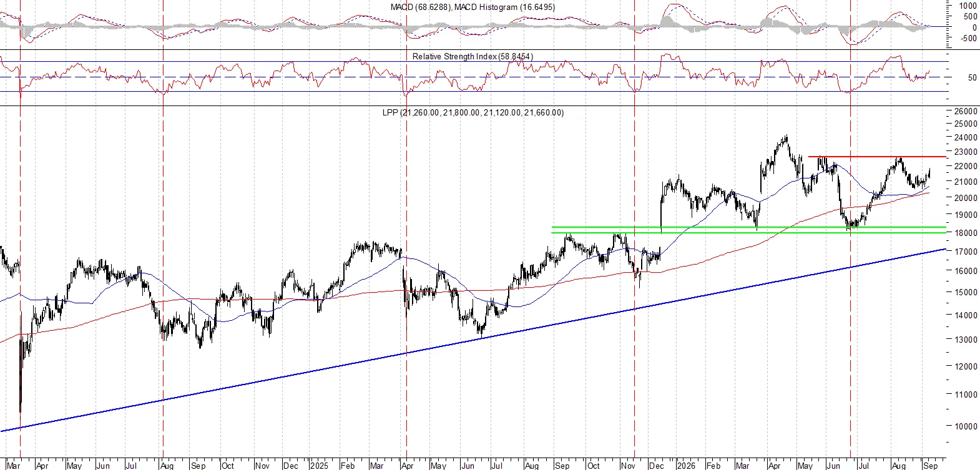Select the 26000 price axis label

[x=966, y=111]
